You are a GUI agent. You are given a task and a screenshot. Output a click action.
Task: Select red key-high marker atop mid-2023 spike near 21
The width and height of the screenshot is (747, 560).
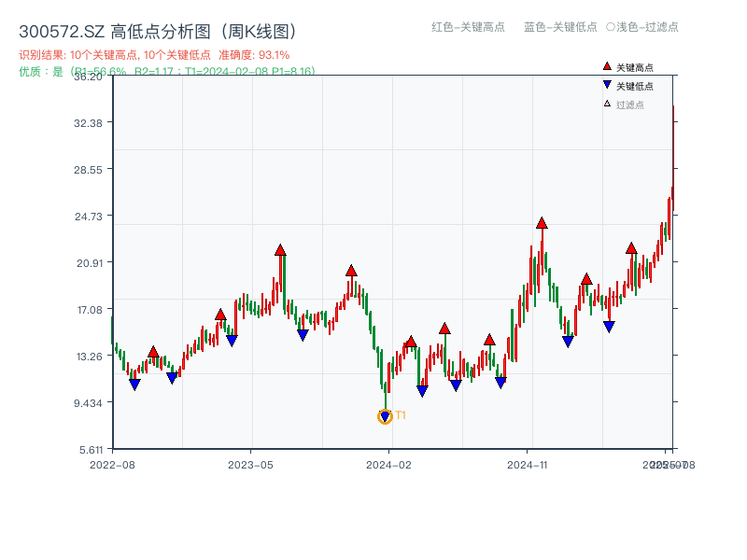(280, 250)
